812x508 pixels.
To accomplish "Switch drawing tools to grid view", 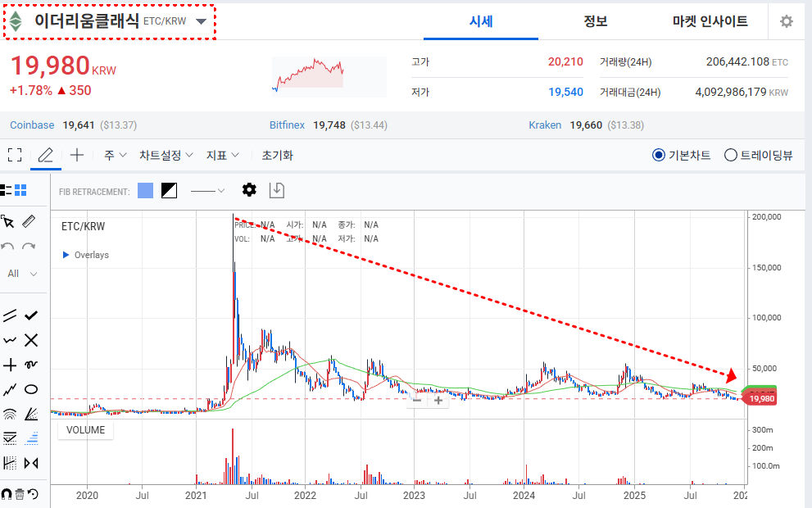I will [x=21, y=190].
